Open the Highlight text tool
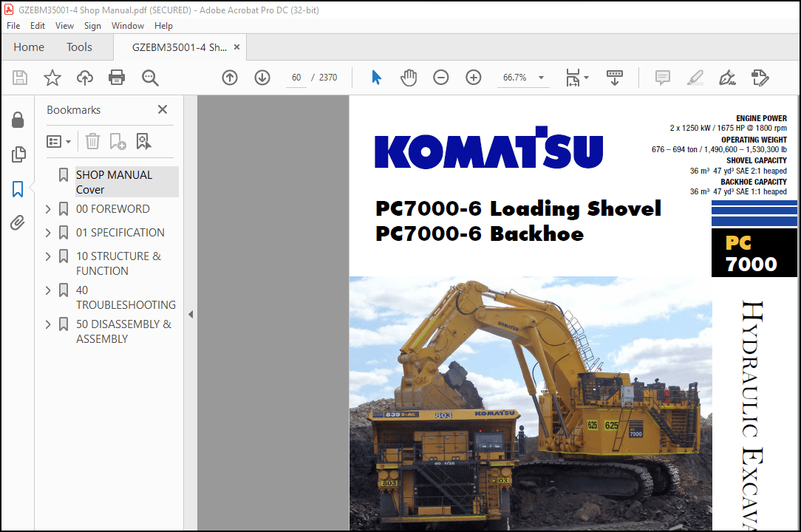 click(695, 77)
